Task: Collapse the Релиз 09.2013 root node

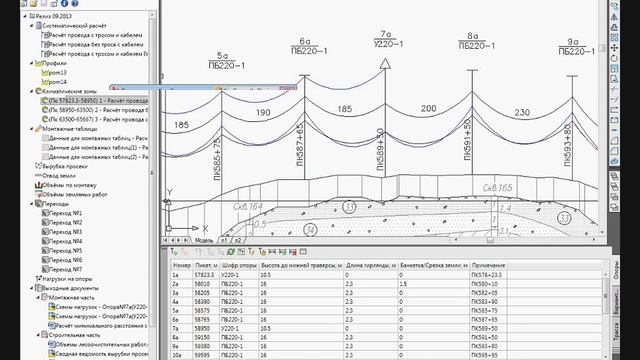Action: coord(25,16)
